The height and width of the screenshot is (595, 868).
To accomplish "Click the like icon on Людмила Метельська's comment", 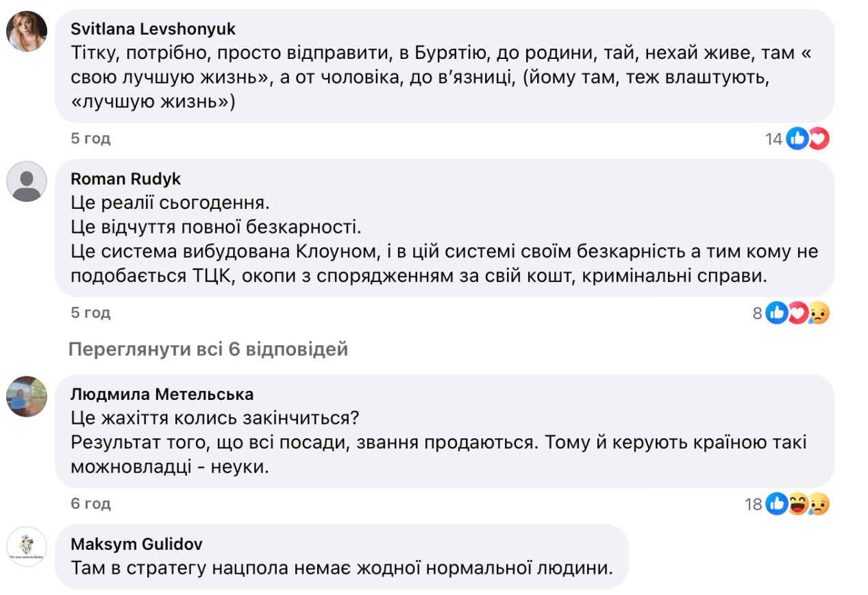I will coord(777,505).
